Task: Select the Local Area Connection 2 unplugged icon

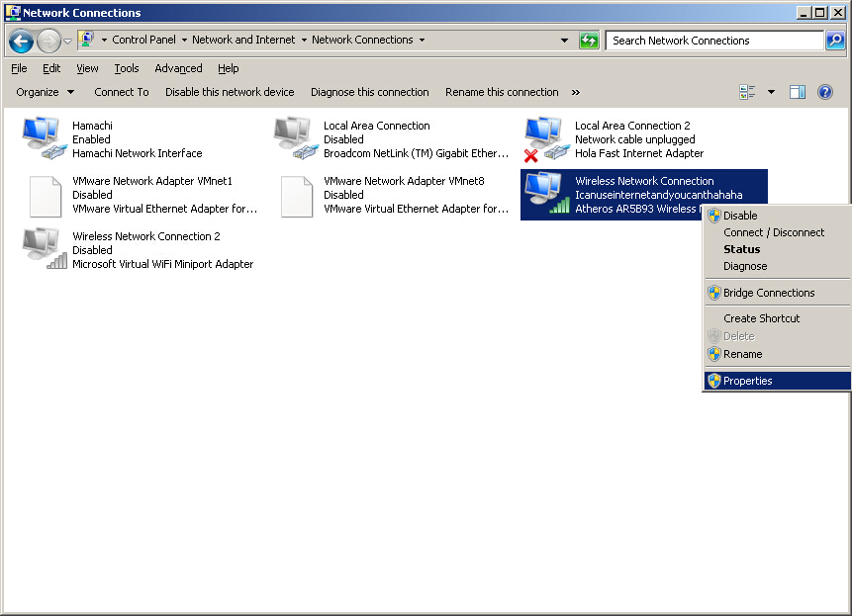Action: (545, 138)
